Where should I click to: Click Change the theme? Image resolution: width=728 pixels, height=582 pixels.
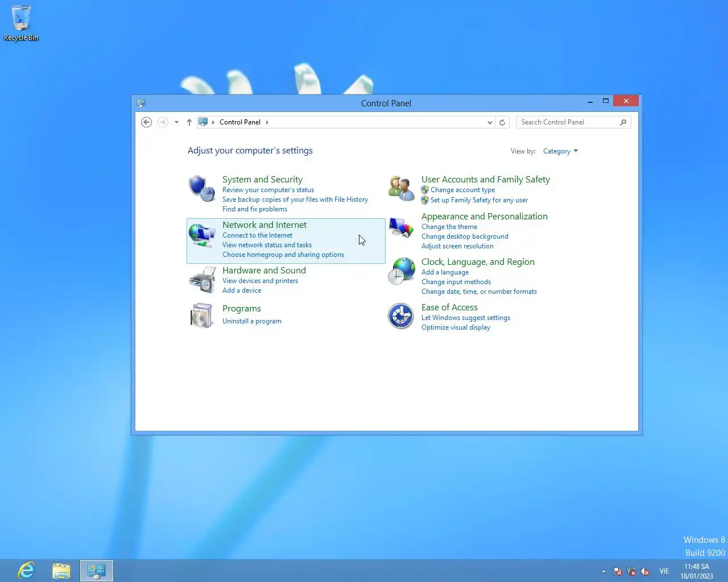[449, 227]
